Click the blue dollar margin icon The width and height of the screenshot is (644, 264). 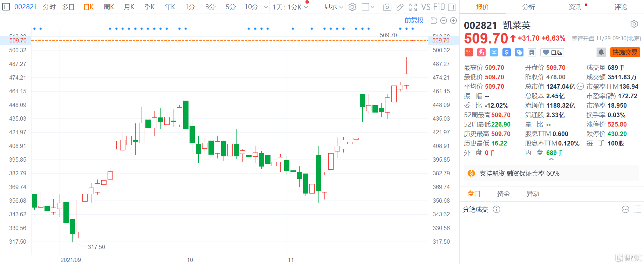[x=507, y=52]
